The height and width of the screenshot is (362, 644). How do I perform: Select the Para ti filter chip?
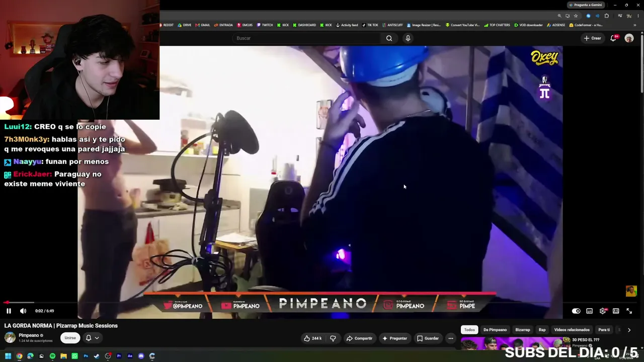click(x=604, y=330)
